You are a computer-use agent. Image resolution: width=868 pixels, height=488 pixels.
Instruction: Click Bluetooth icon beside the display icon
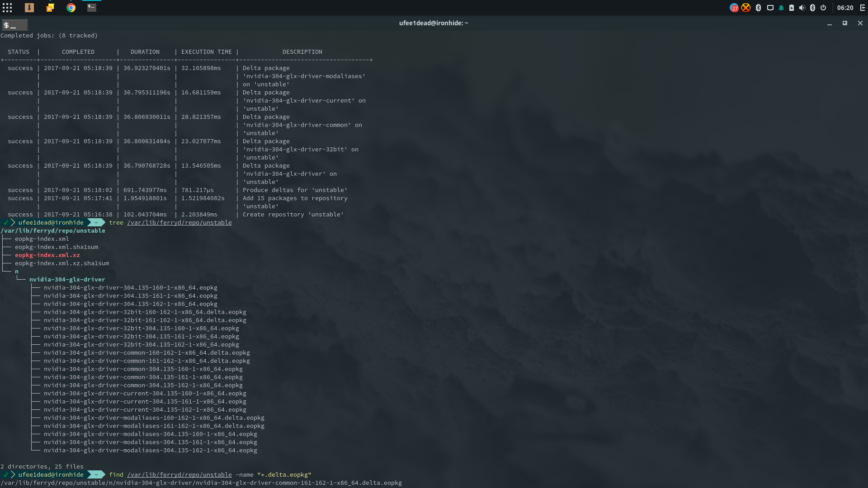758,8
